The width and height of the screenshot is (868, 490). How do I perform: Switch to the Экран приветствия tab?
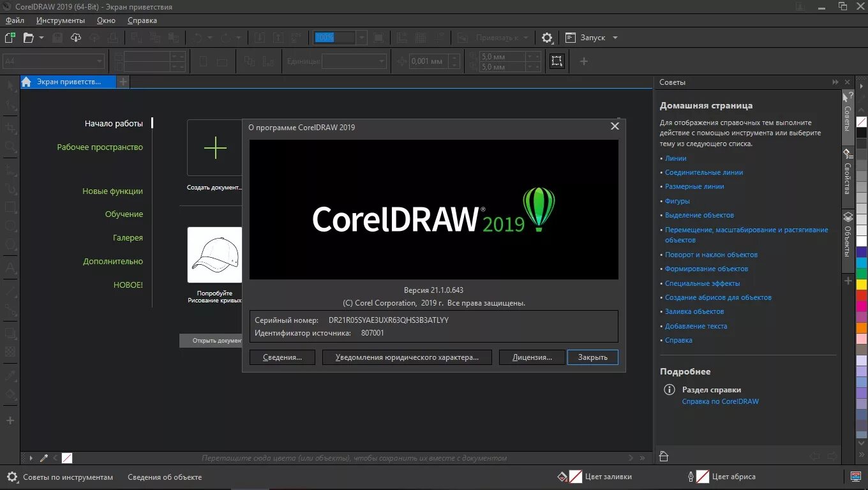click(68, 82)
